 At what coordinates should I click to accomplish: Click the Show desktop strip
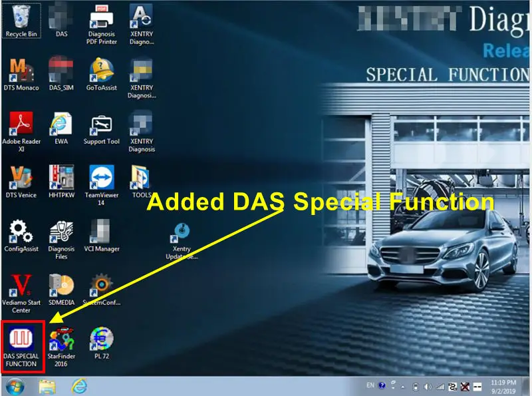[x=526, y=387]
